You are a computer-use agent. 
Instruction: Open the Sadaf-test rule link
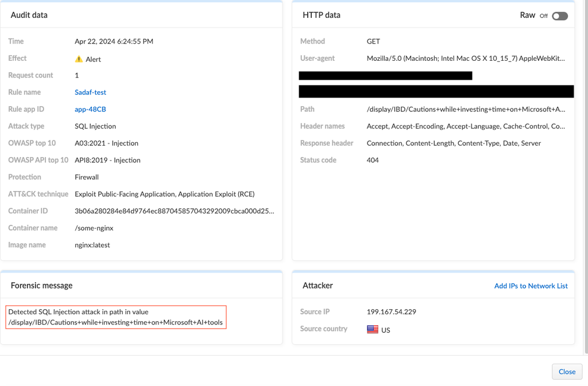[90, 92]
